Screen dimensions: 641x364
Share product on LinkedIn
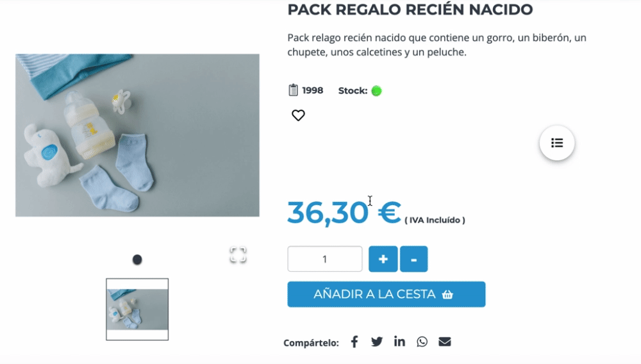(x=399, y=341)
